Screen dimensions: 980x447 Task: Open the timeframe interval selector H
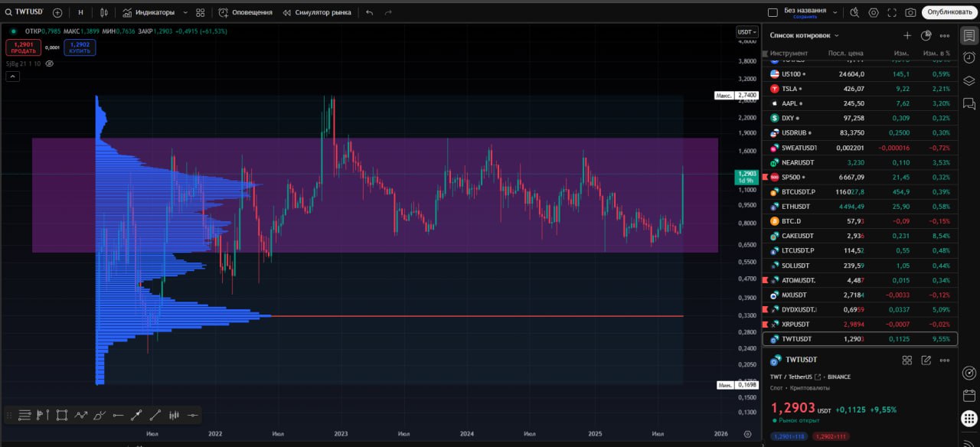coord(80,12)
